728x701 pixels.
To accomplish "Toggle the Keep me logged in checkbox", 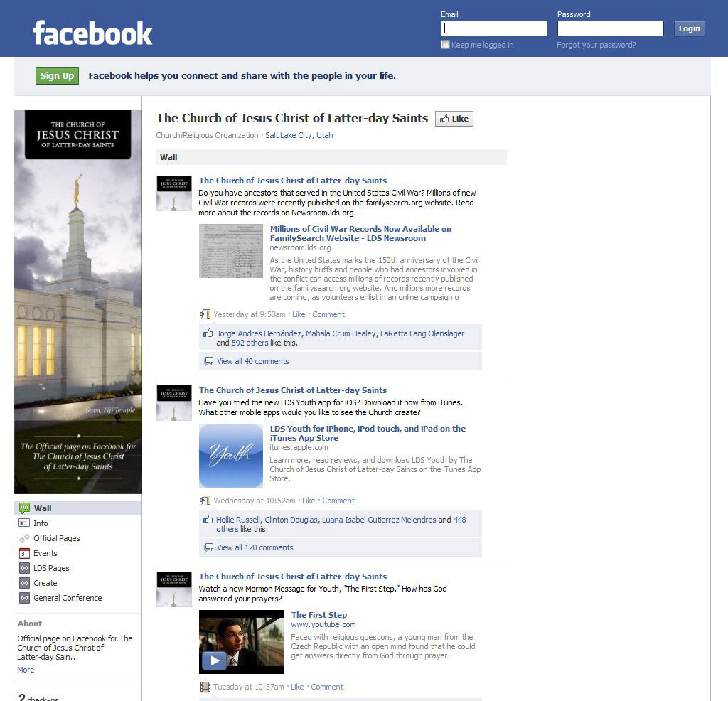I will tap(445, 45).
